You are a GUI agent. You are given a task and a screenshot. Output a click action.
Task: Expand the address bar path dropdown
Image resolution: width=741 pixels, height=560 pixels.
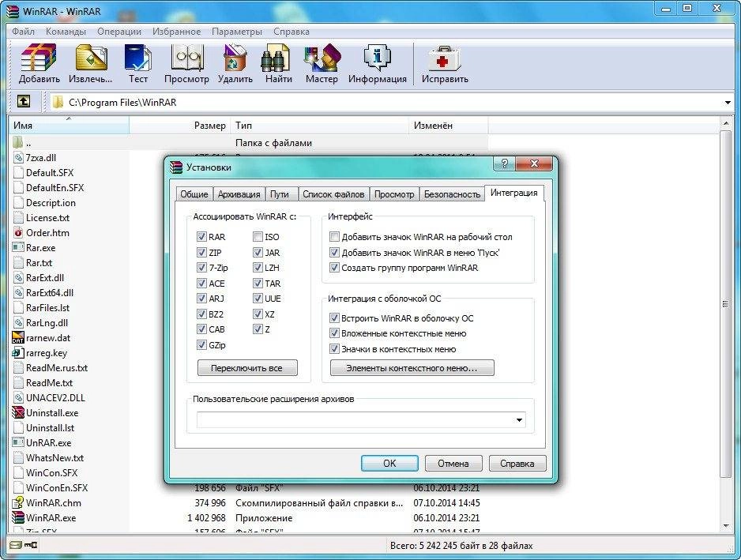pyautogui.click(x=728, y=102)
